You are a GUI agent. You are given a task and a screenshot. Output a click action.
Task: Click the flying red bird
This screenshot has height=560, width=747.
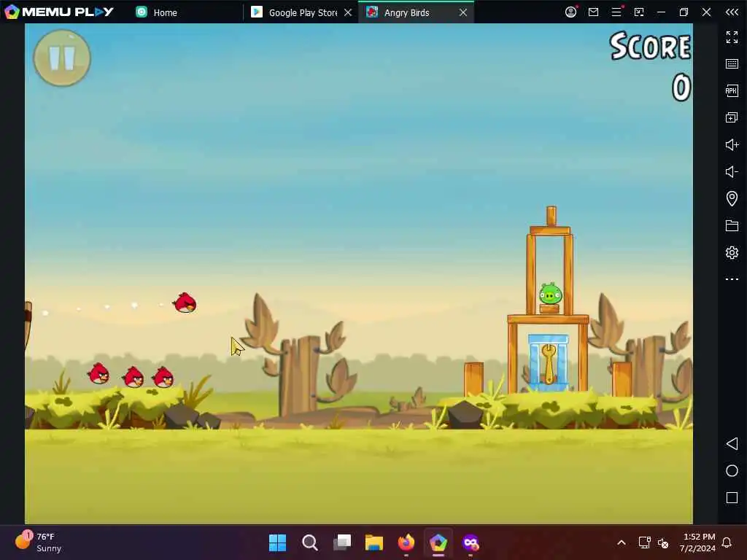click(185, 303)
